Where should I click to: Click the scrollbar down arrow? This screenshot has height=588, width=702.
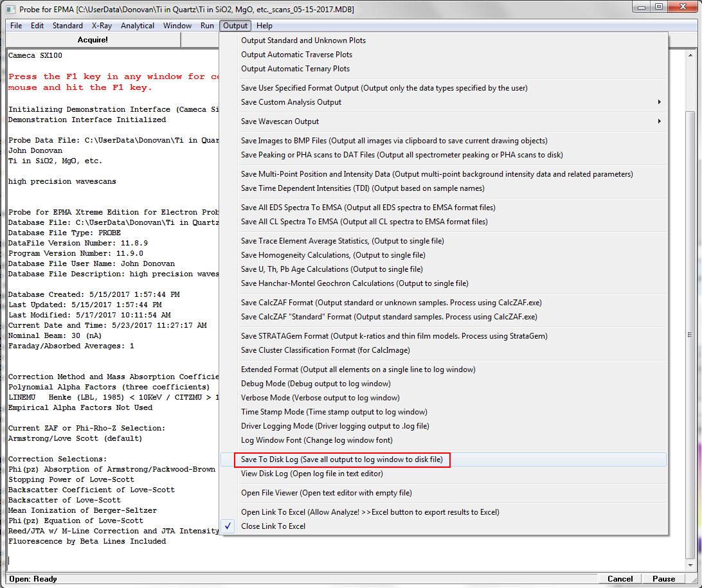[x=691, y=566]
